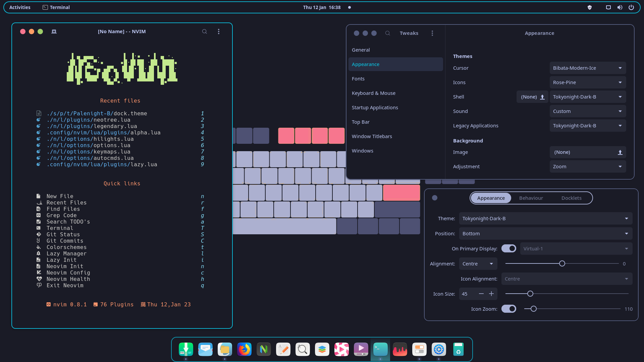Open the mail app icon in dock

pos(205,349)
